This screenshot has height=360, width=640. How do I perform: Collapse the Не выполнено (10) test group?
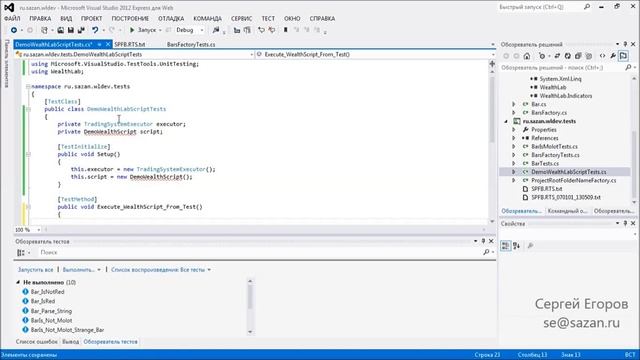[18, 282]
